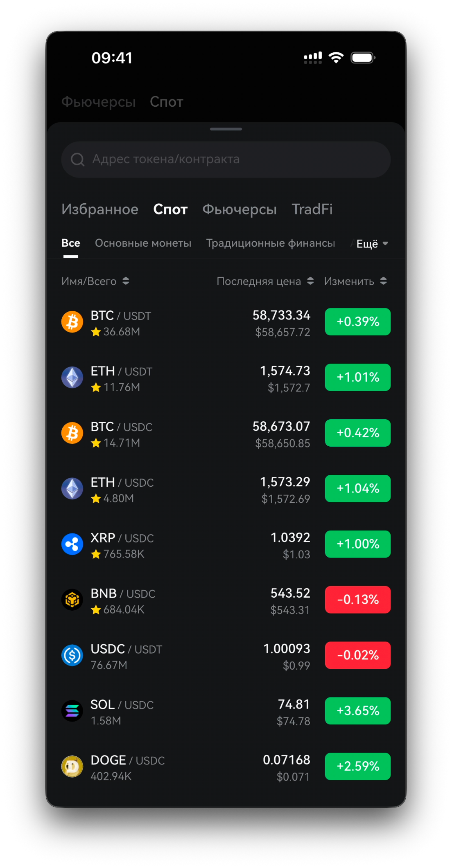Tap the XRP coin icon
452x868 pixels.
pyautogui.click(x=72, y=544)
